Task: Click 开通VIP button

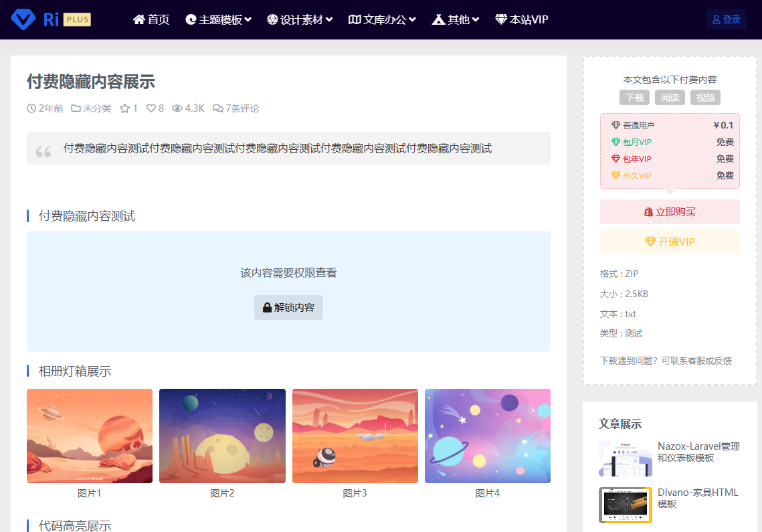Action: click(670, 242)
